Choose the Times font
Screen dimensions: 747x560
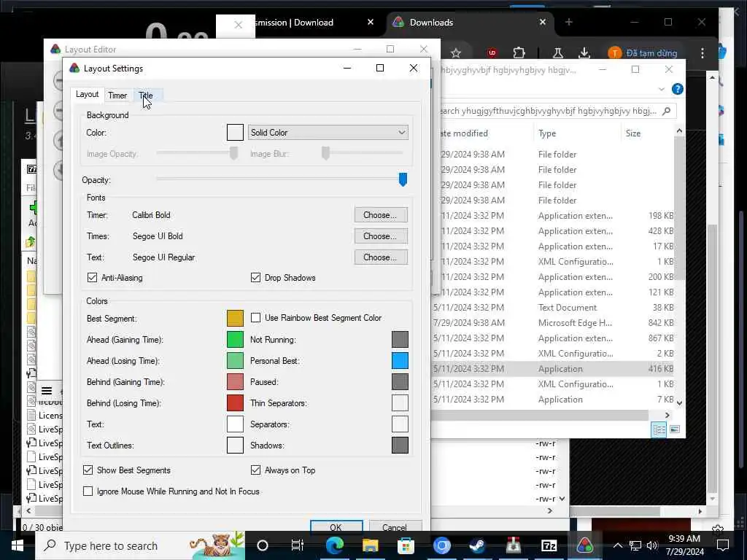click(x=381, y=236)
